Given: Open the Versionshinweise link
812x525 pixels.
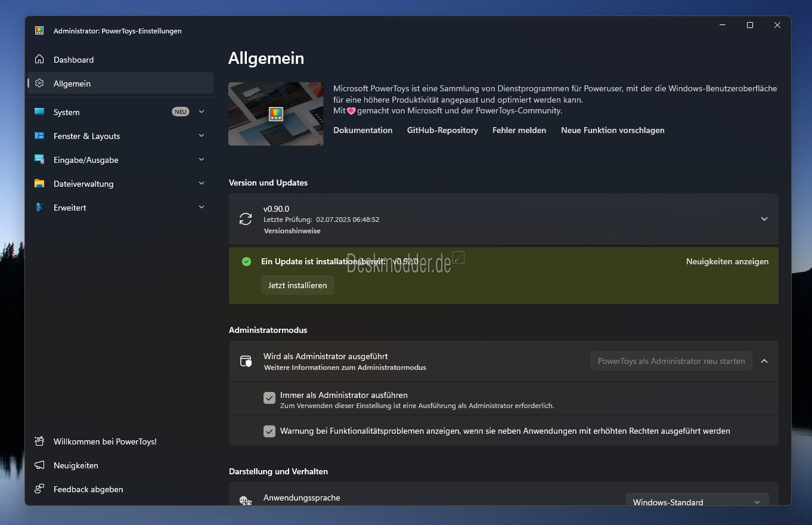Looking at the screenshot, I should pos(292,231).
